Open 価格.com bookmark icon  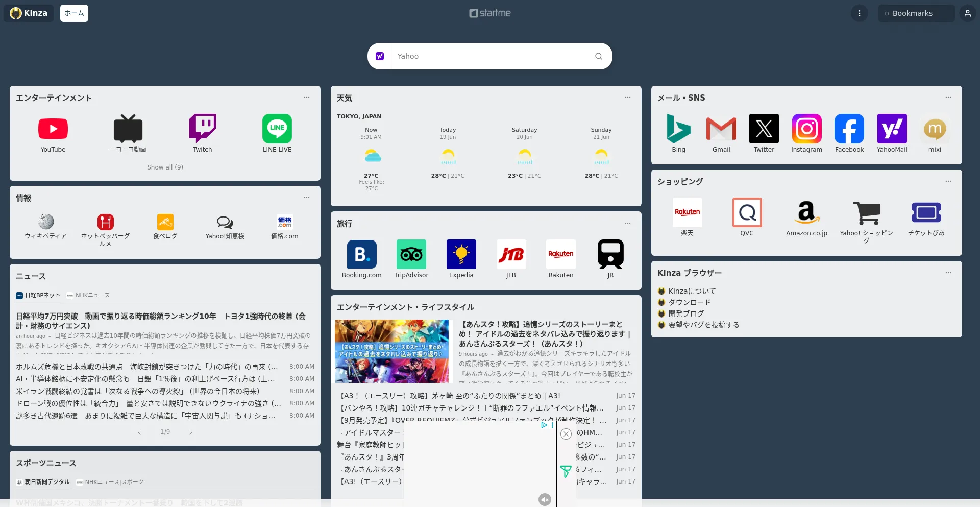point(285,222)
